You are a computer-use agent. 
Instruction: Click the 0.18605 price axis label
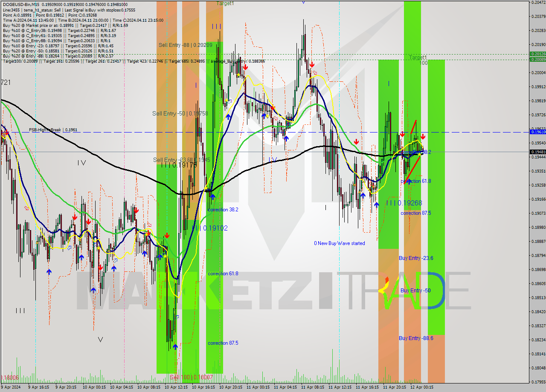pos(538,283)
